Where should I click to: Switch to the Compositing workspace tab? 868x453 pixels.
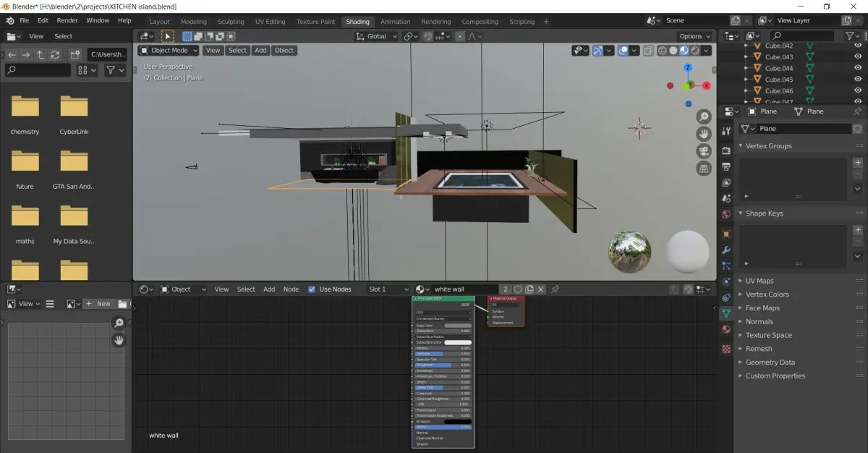tap(480, 22)
